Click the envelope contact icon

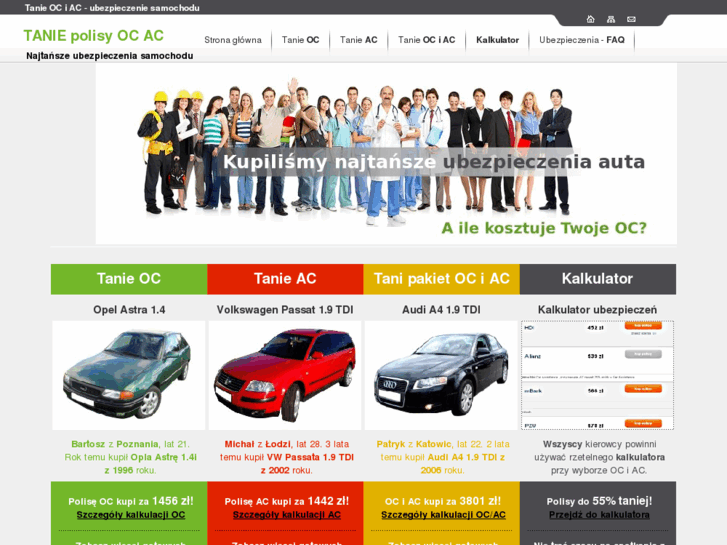pos(631,19)
